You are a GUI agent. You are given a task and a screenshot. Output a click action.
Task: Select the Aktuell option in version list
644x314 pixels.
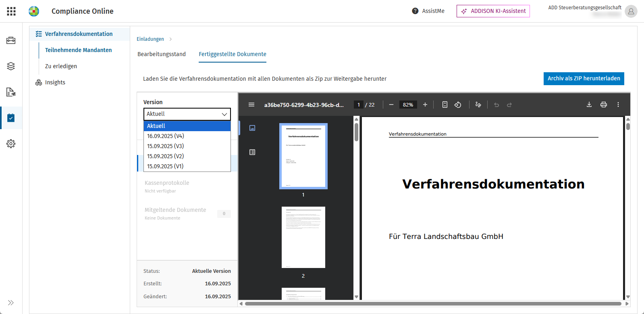(x=187, y=126)
